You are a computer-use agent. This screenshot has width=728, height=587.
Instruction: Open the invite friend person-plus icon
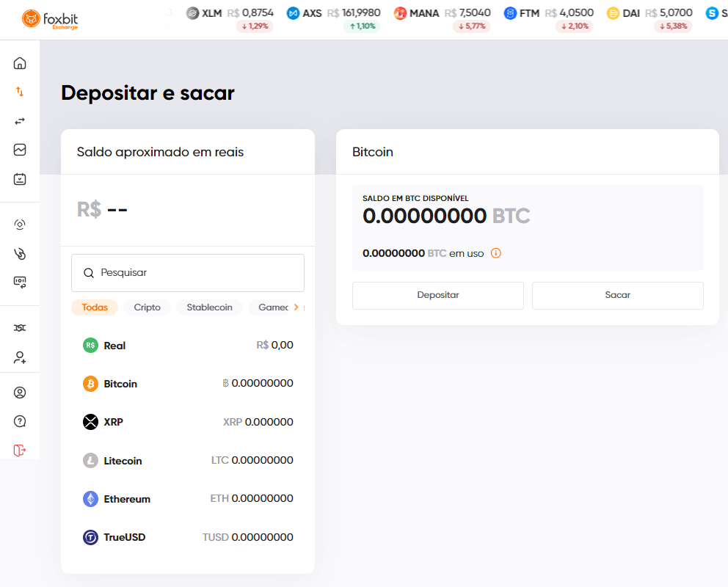[x=20, y=357]
